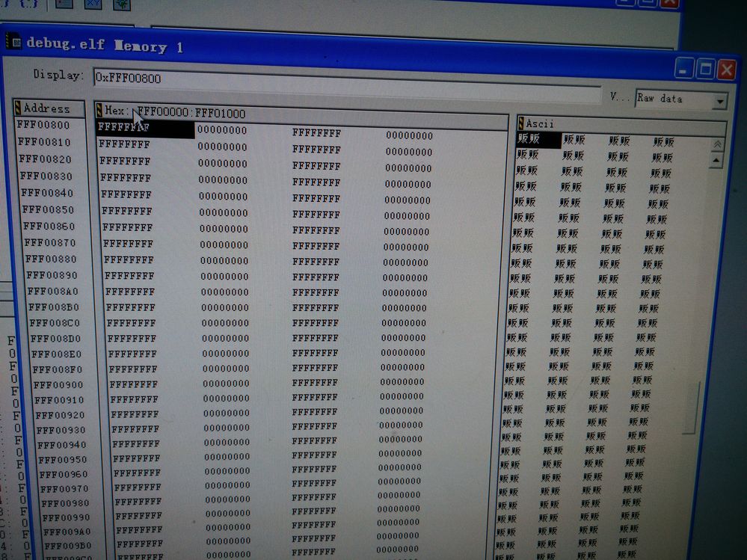The height and width of the screenshot is (560, 747).
Task: Click the debug.elf Memory 1 title bar icon
Action: pos(13,41)
